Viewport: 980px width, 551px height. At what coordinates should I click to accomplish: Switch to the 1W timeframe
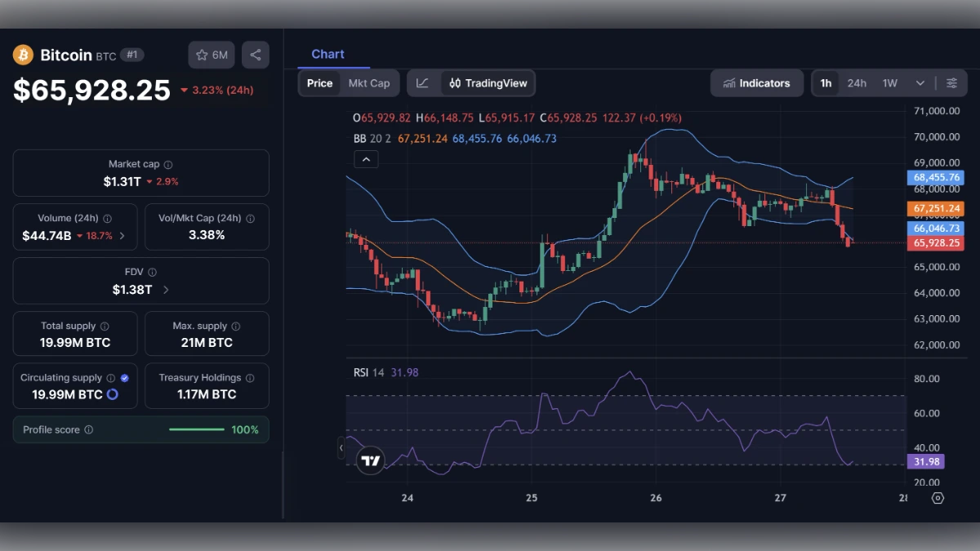(888, 82)
